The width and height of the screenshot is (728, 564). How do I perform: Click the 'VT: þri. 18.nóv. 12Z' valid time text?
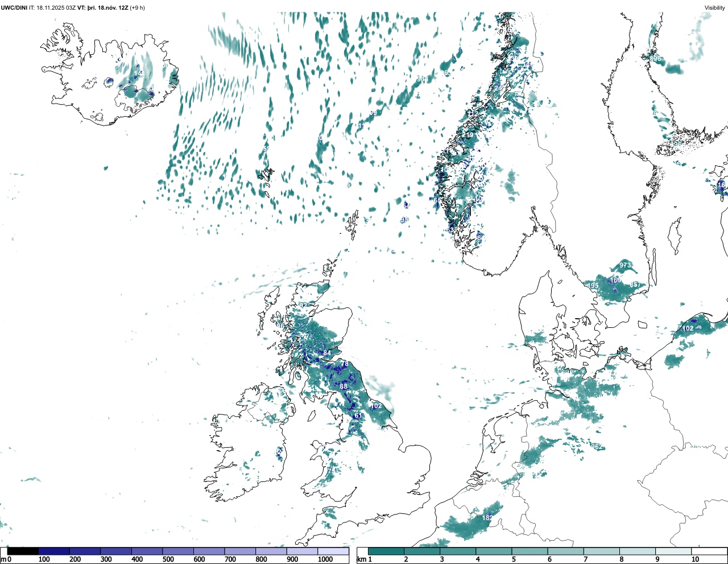[x=103, y=8]
